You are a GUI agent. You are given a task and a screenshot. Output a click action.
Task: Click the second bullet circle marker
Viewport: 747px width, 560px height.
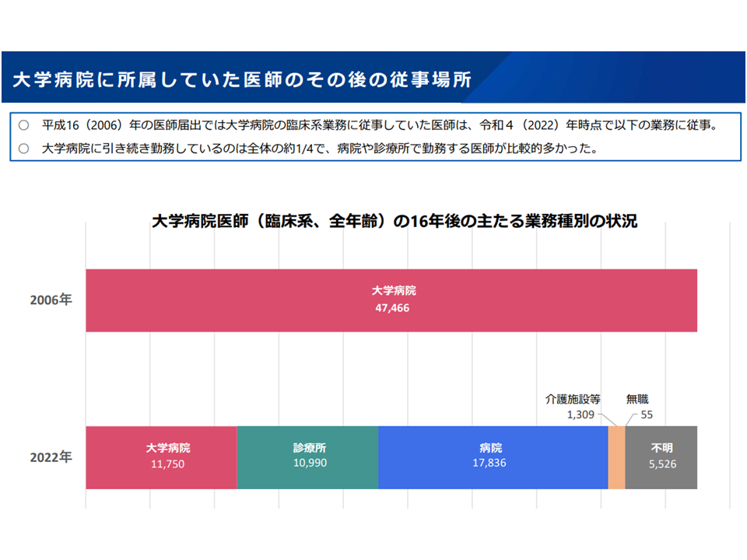(23, 148)
